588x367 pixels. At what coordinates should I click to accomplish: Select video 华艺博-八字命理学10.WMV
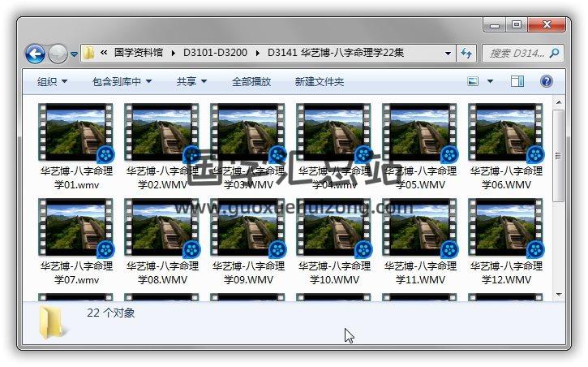[x=334, y=242]
